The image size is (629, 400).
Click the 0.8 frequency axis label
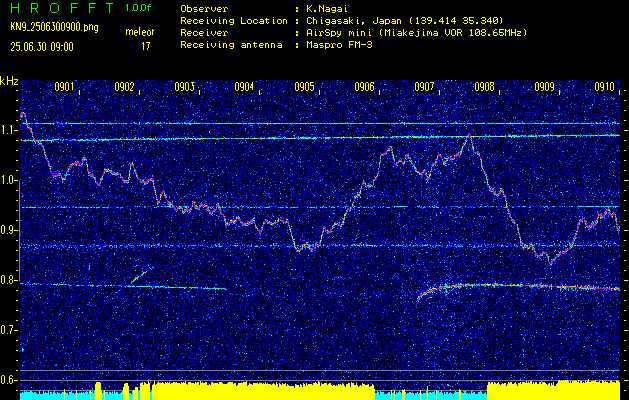pyautogui.click(x=8, y=280)
